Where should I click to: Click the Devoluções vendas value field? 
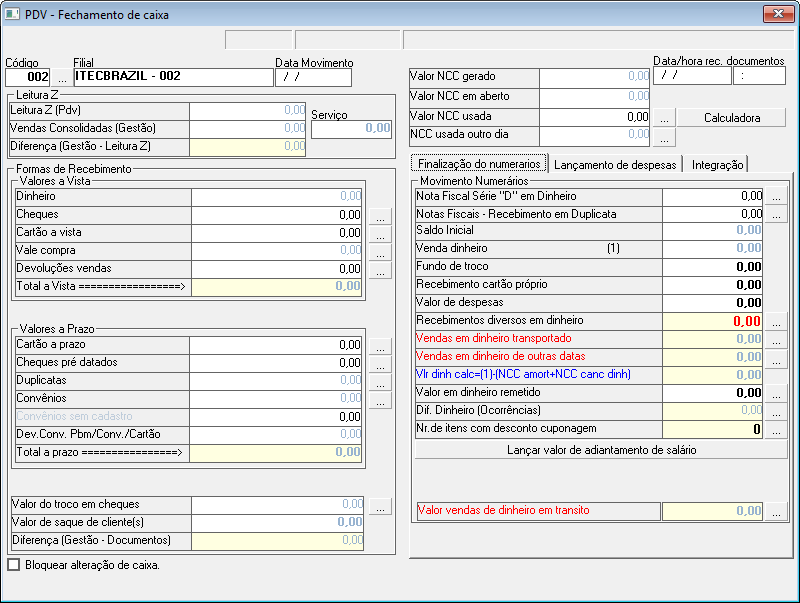point(277,269)
